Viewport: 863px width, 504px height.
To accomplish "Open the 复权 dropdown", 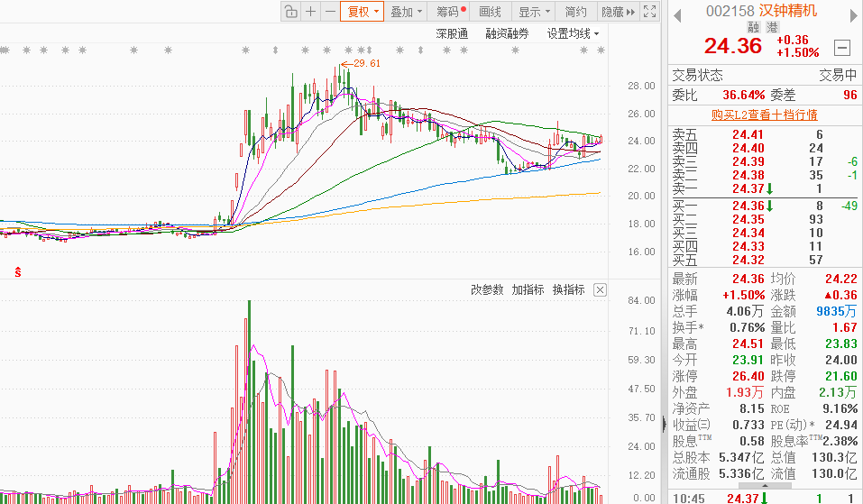I will click(362, 12).
